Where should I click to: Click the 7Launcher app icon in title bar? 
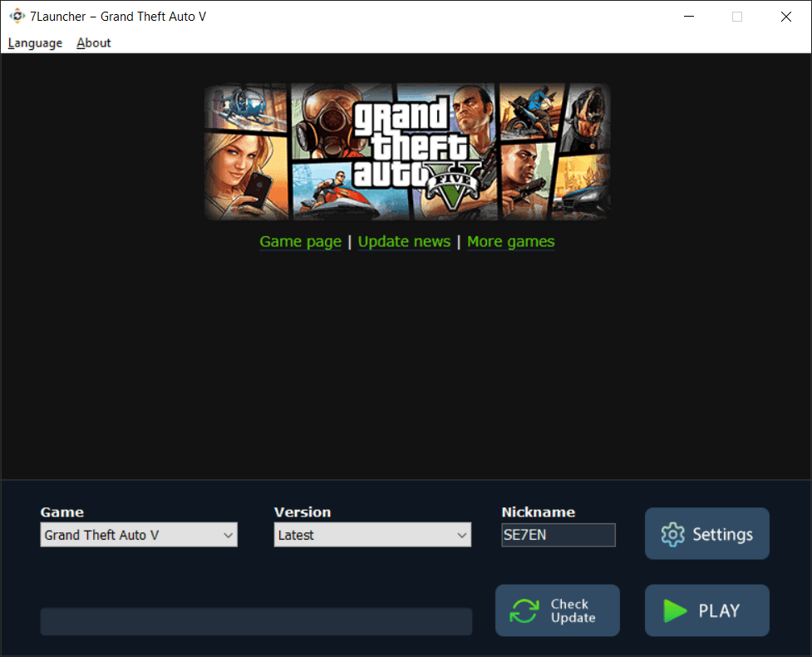tap(17, 16)
